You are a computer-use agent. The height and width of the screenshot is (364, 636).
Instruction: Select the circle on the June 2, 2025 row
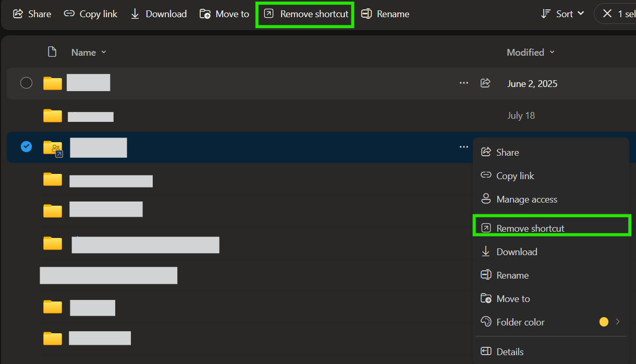tap(26, 83)
